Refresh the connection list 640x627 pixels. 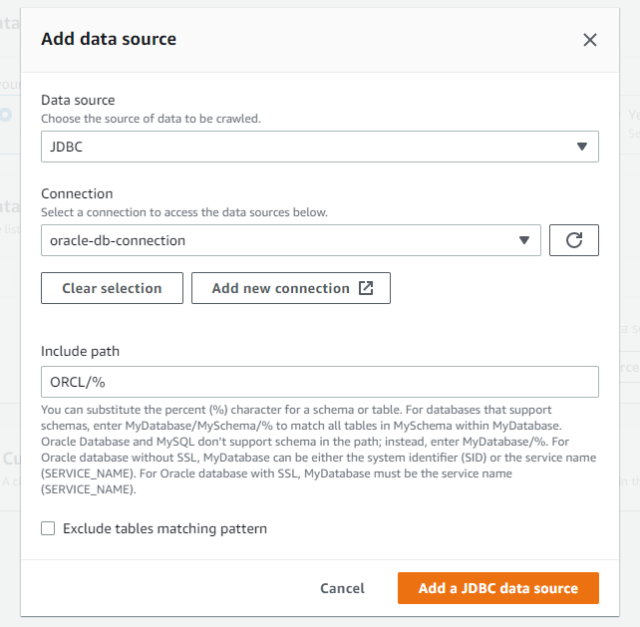574,240
